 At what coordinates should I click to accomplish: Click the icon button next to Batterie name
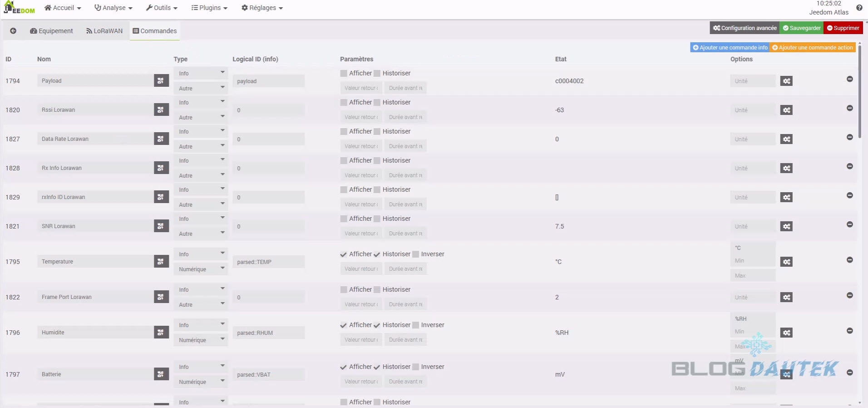[x=161, y=374]
